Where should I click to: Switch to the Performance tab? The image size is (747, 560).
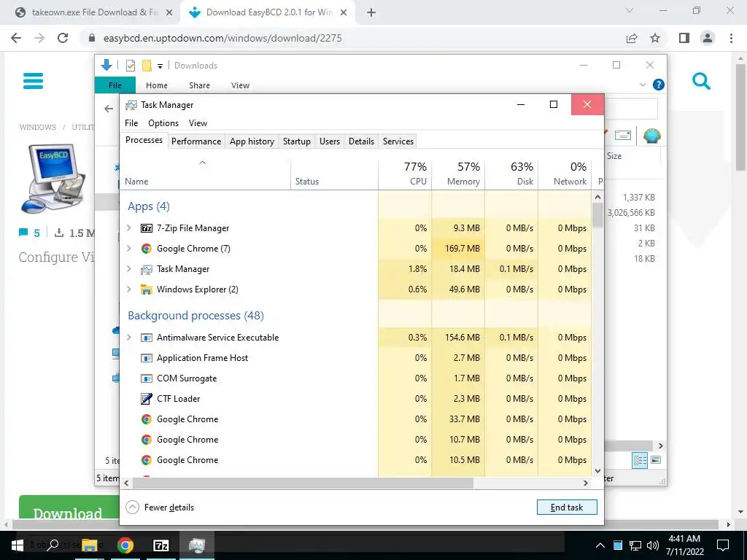(x=196, y=141)
